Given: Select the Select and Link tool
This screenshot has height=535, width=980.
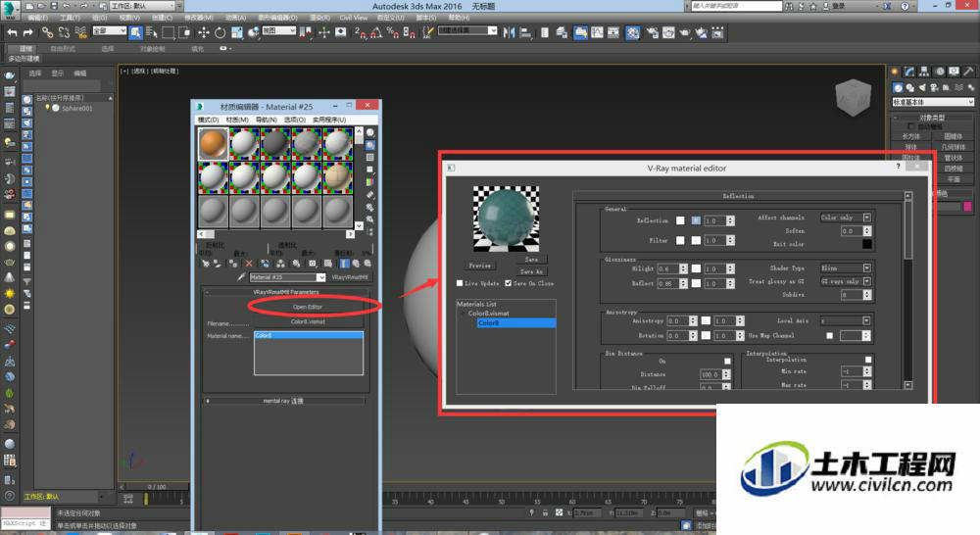Looking at the screenshot, I should click(x=47, y=32).
